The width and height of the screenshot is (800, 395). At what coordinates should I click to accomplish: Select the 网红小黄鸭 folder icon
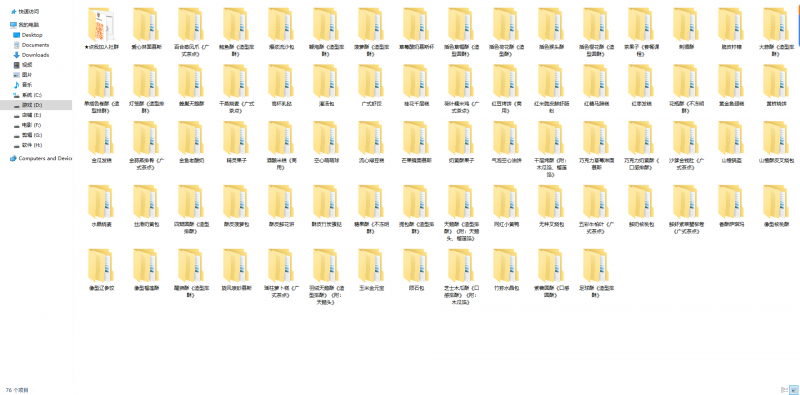pos(506,202)
